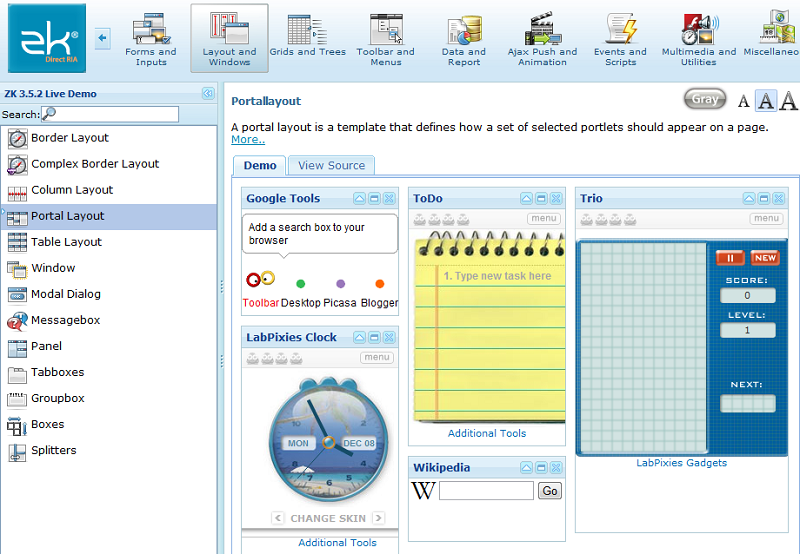Start a NEW Trio game
The image size is (800, 554).
point(765,258)
